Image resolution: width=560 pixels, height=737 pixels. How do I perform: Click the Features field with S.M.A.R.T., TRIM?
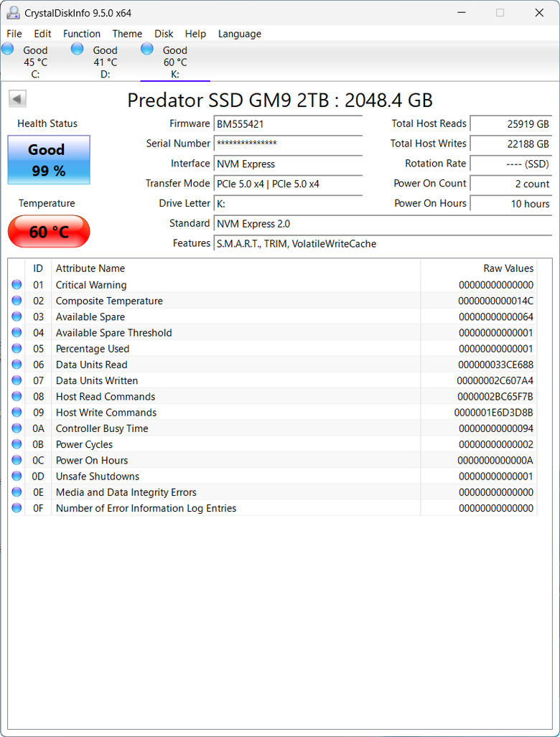[x=383, y=244]
